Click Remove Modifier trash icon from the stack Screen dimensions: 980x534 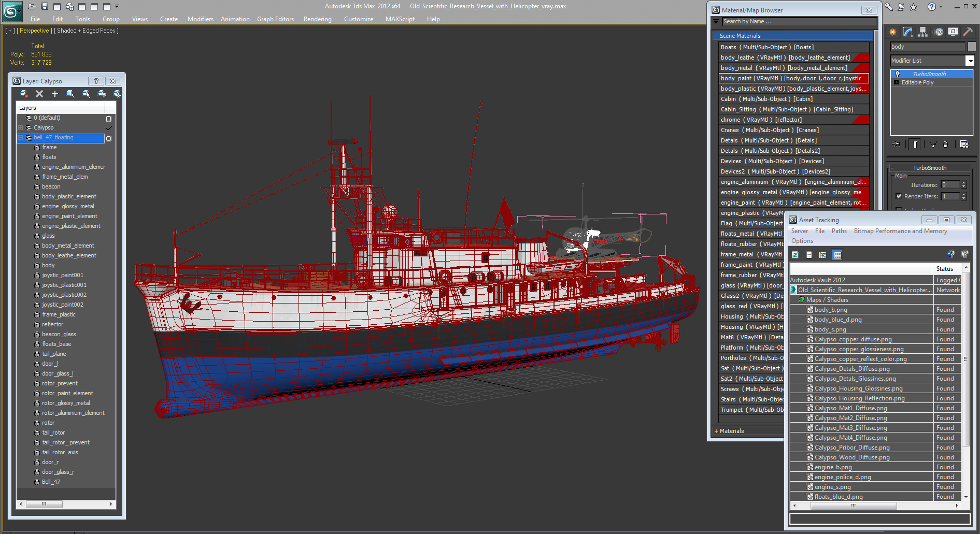click(x=945, y=145)
